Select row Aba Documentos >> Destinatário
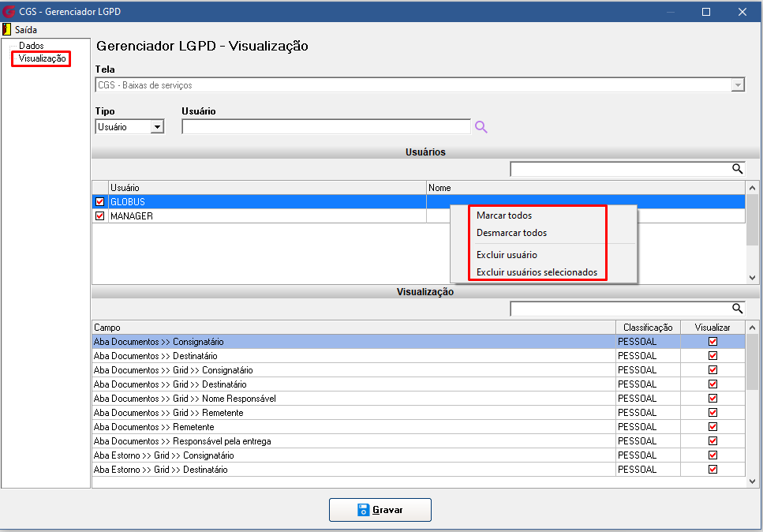 418,356
